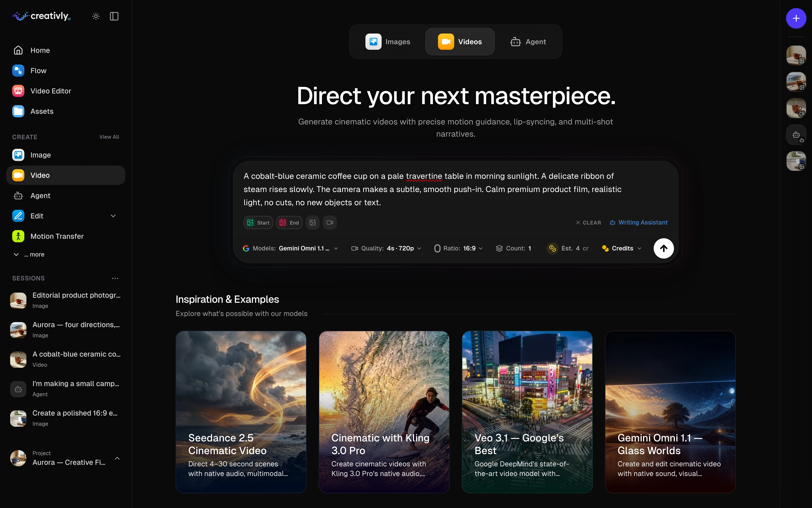Screen dimensions: 812x508
Task: Open the Writing Assistant
Action: pyautogui.click(x=639, y=222)
